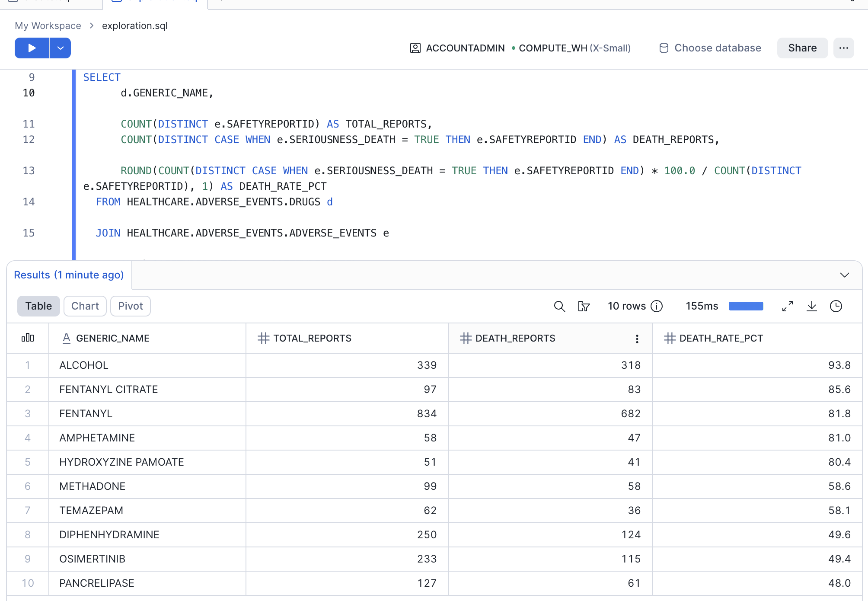
Task: Open column statistics chart icon
Action: [28, 338]
